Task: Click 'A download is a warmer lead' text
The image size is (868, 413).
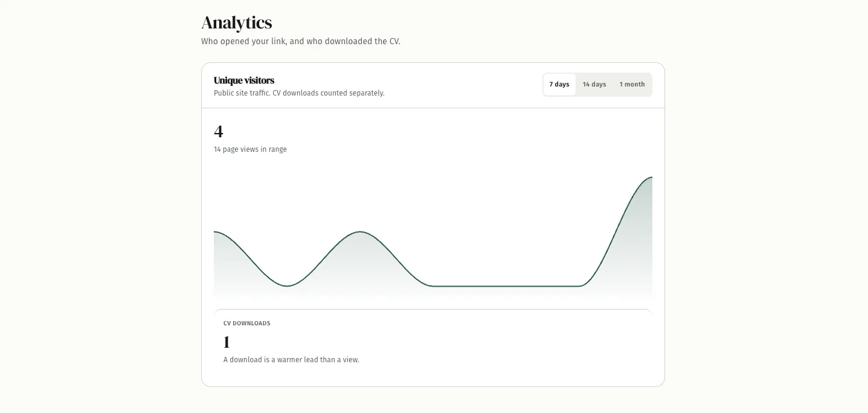Action: coord(291,360)
